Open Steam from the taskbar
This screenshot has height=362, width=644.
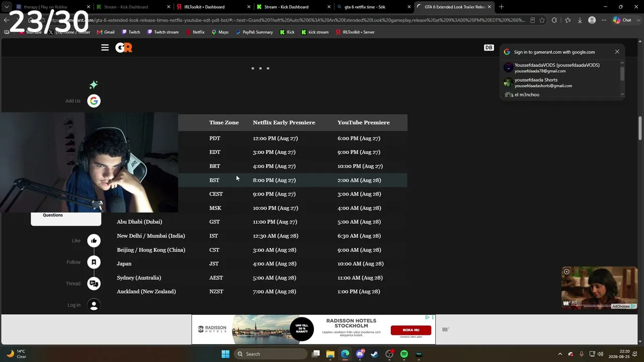[374, 354]
